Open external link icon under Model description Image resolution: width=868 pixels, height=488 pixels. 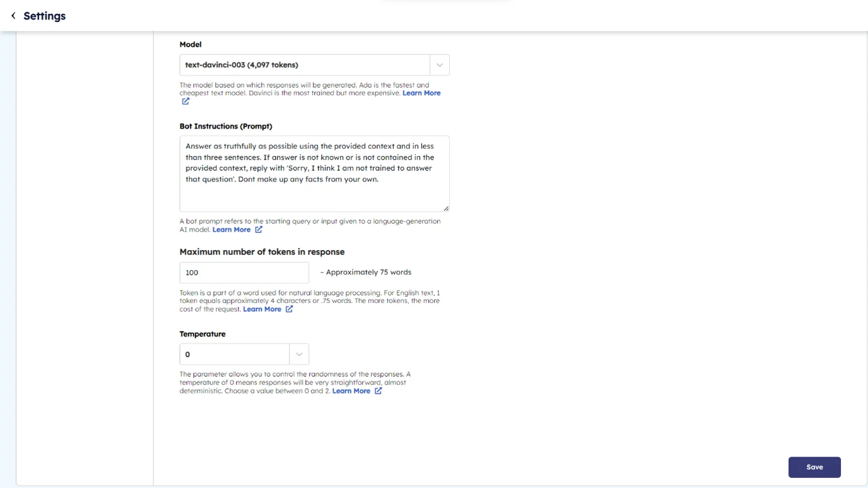coord(185,102)
